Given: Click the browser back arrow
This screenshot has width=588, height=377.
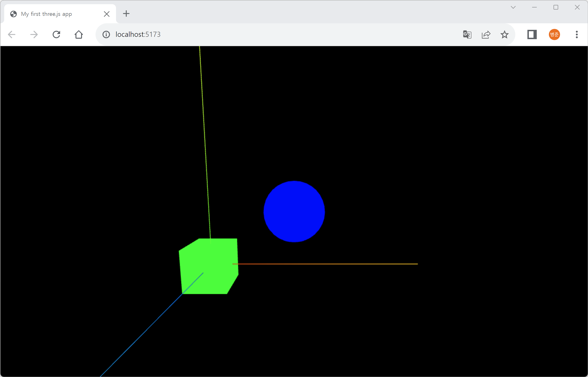Looking at the screenshot, I should tap(11, 34).
